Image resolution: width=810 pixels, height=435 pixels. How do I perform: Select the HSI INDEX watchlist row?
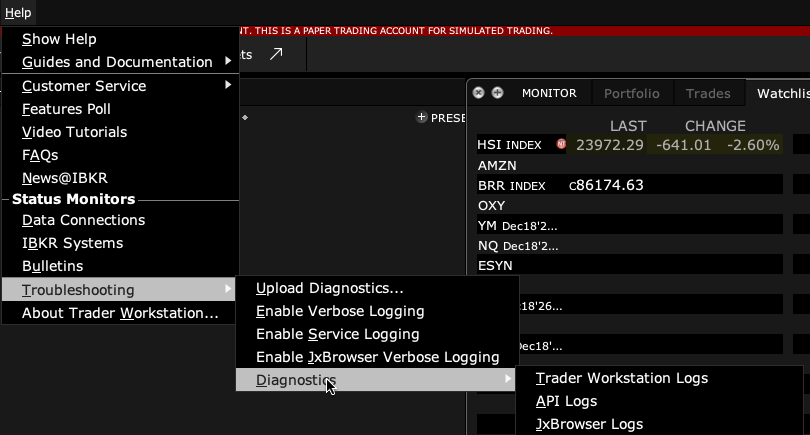coord(629,145)
